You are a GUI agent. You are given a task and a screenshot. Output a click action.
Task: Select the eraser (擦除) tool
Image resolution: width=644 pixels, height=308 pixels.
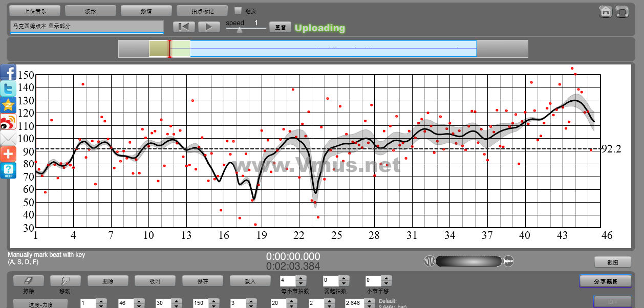(x=29, y=281)
